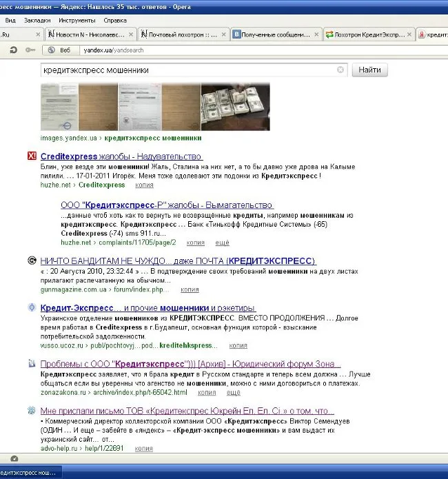Open Мне прислали письмо ТОВ Кредитекспрес result

coord(187,411)
